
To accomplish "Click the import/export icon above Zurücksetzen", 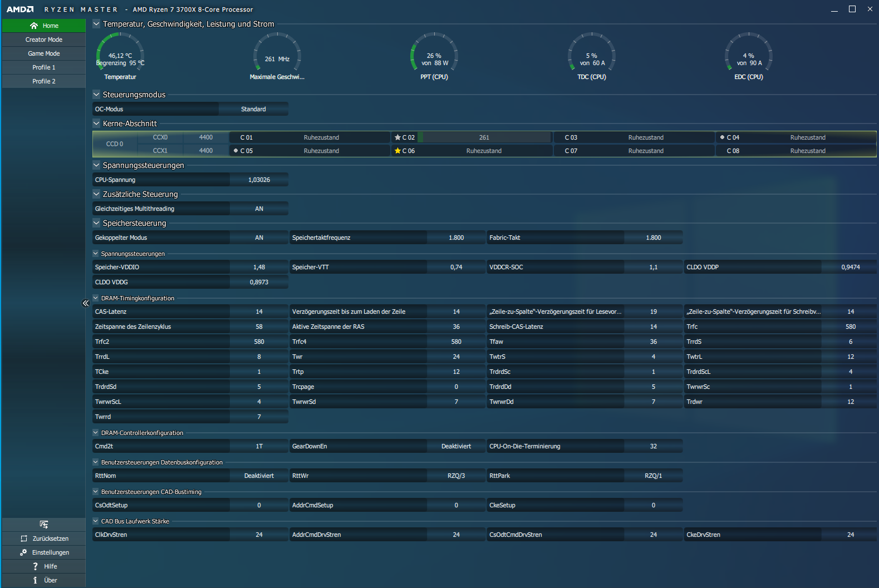I will click(x=44, y=525).
